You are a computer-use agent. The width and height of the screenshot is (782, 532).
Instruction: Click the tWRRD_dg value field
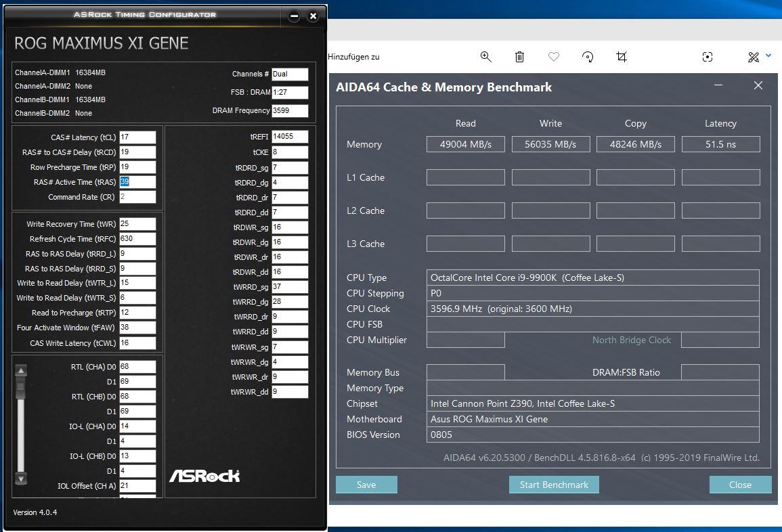pos(290,302)
